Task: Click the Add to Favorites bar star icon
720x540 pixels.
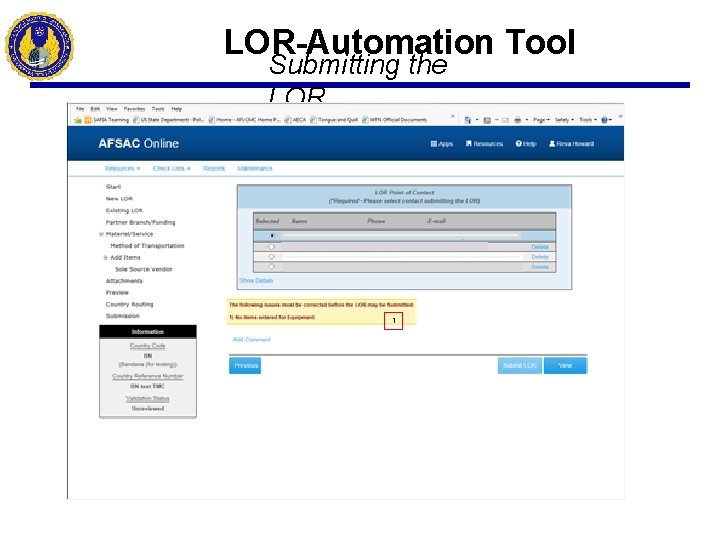Action: tap(78, 120)
